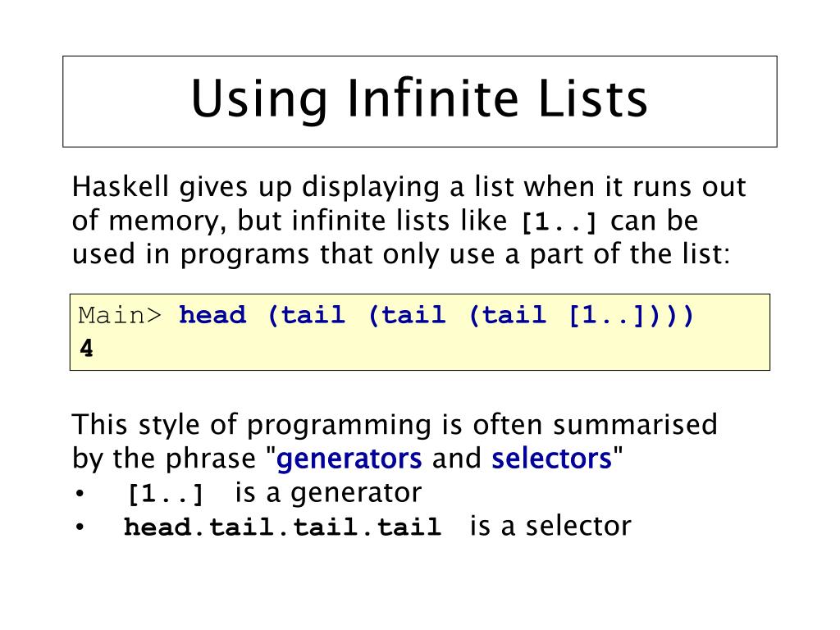This screenshot has width=840, height=630.
Task: Click the output number 4
Action: [86, 348]
